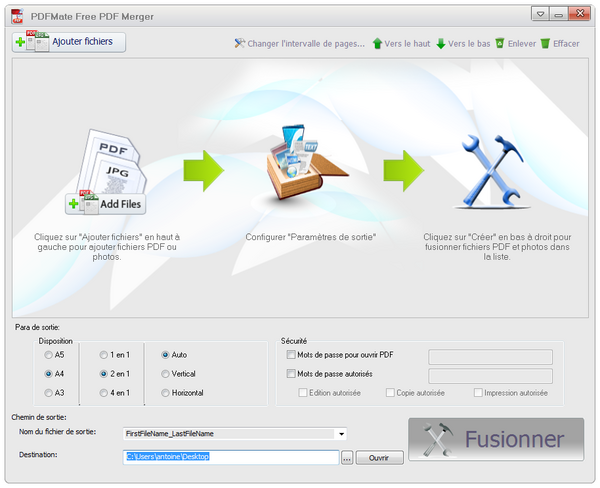Click the Add Files graphic button
Screen dimensions: 600x488
106,204
